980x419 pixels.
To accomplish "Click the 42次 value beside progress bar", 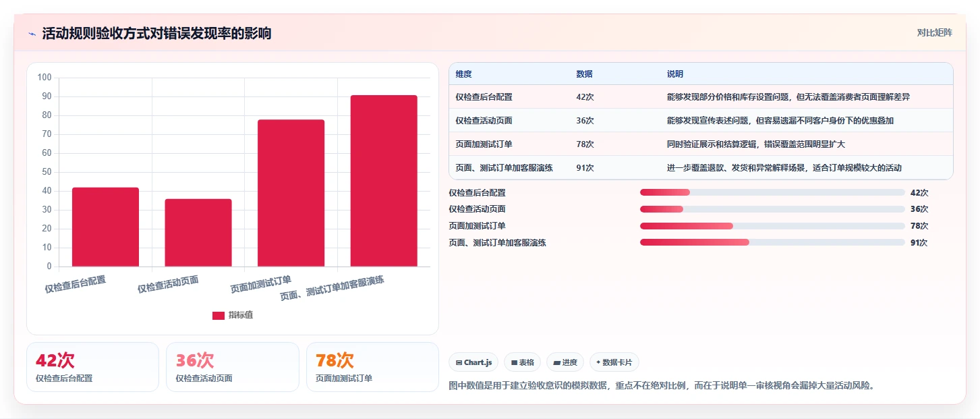I will 919,192.
